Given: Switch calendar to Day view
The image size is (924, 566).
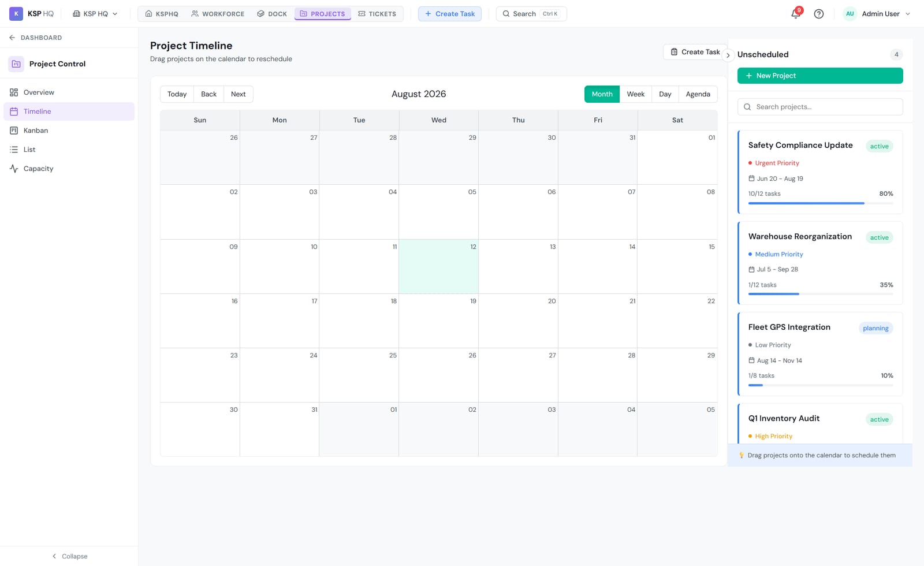Looking at the screenshot, I should coord(665,94).
